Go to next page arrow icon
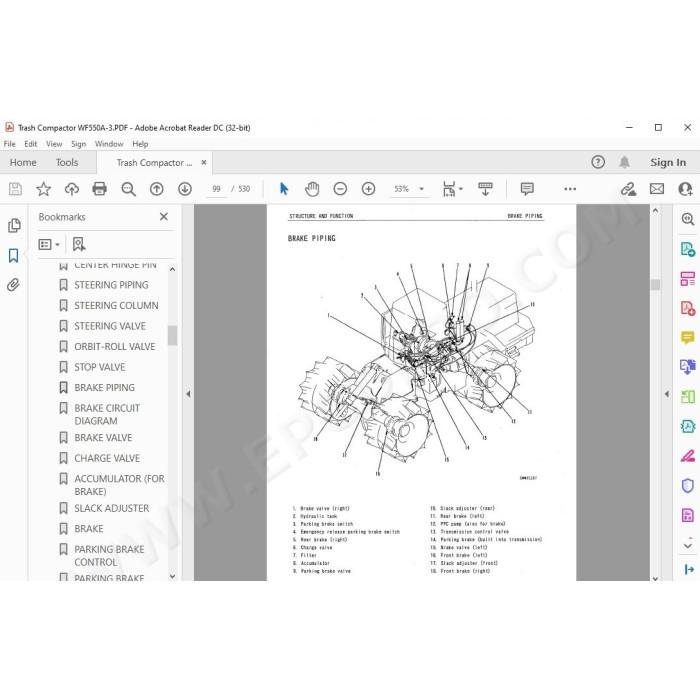The image size is (700, 700). pyautogui.click(x=185, y=189)
